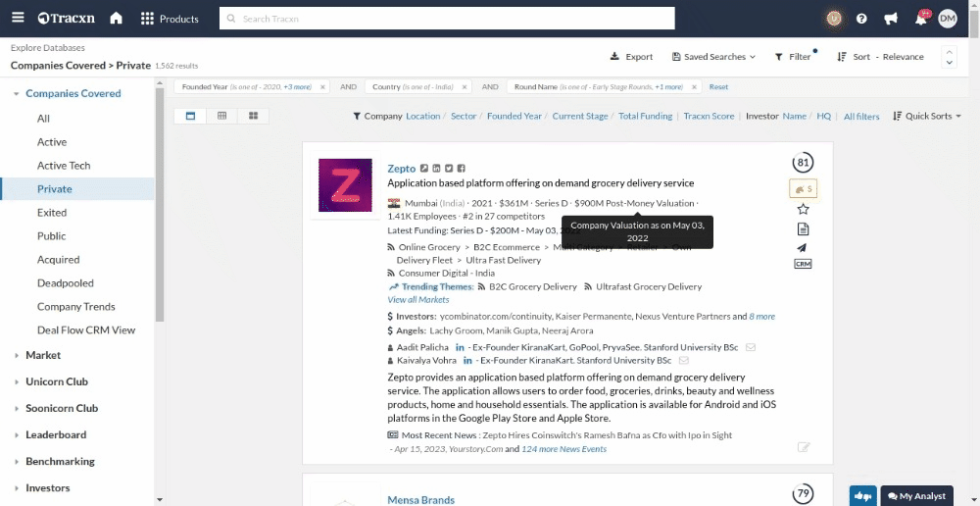This screenshot has width=980, height=506.
Task: Add Zepto to CRM
Action: coord(803,264)
